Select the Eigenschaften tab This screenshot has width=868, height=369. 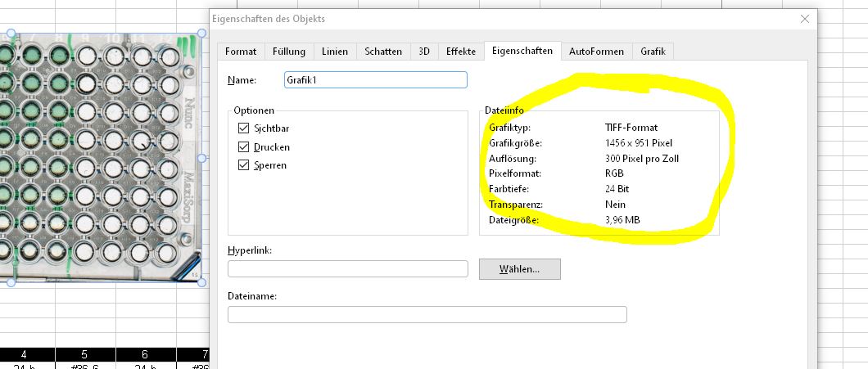522,51
